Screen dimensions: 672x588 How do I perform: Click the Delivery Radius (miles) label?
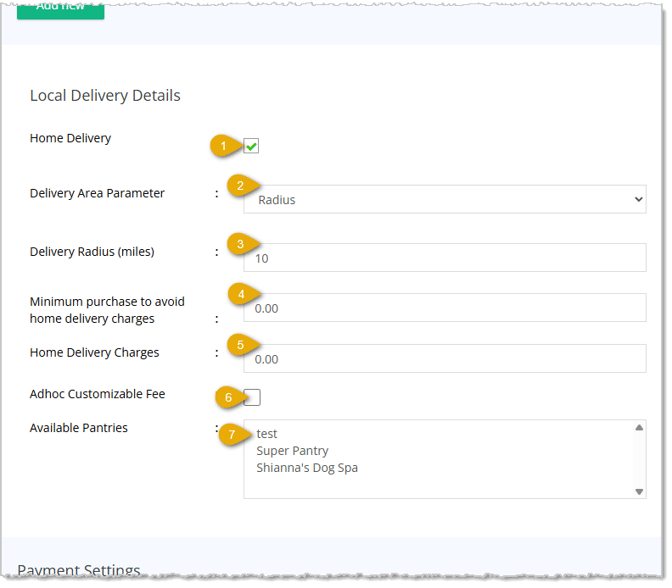[92, 252]
